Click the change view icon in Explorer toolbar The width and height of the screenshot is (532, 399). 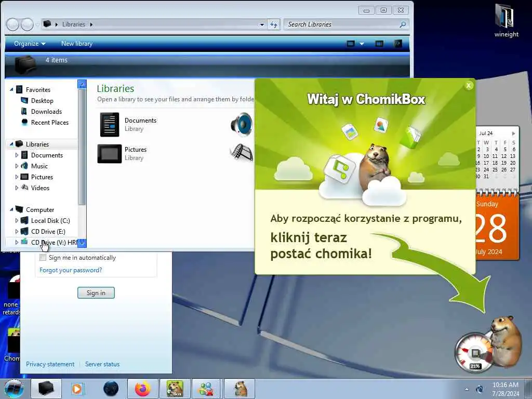[351, 44]
